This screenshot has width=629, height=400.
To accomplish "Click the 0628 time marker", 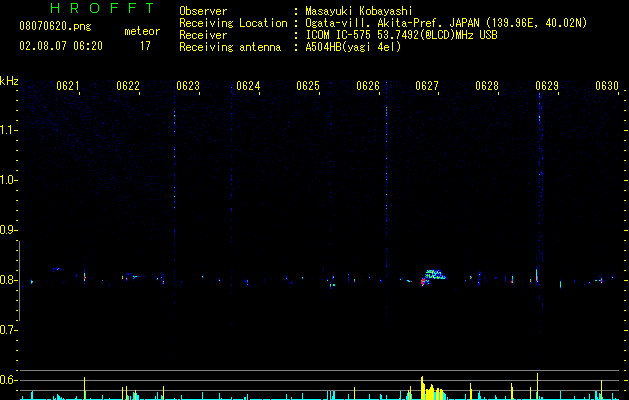I will pyautogui.click(x=487, y=86).
